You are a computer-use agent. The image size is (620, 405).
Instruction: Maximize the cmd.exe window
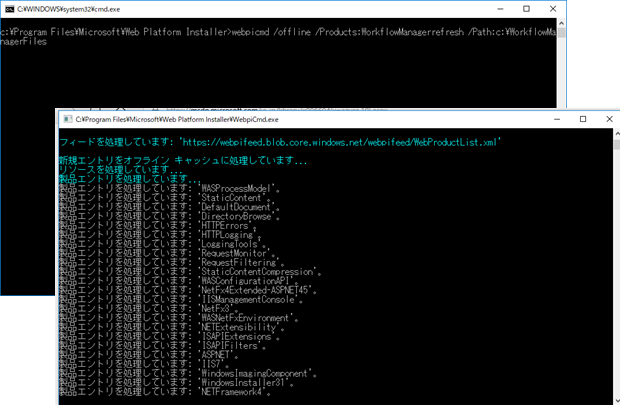(526, 9)
